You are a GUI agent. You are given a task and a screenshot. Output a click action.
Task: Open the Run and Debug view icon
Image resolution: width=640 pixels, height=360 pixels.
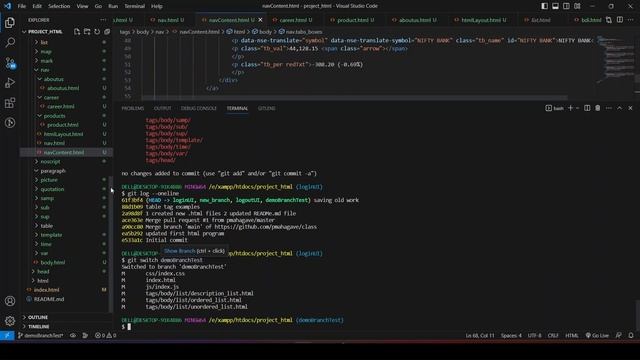click(x=10, y=82)
